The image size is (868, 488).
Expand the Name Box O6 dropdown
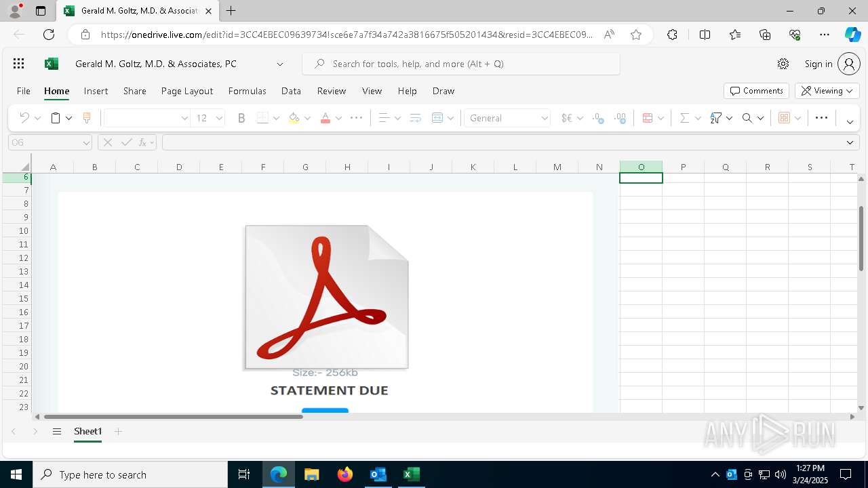[86, 142]
